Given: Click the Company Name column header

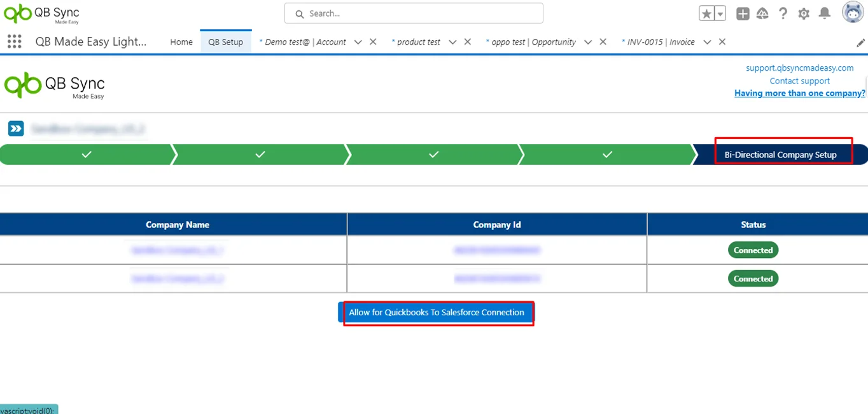Looking at the screenshot, I should tap(174, 224).
